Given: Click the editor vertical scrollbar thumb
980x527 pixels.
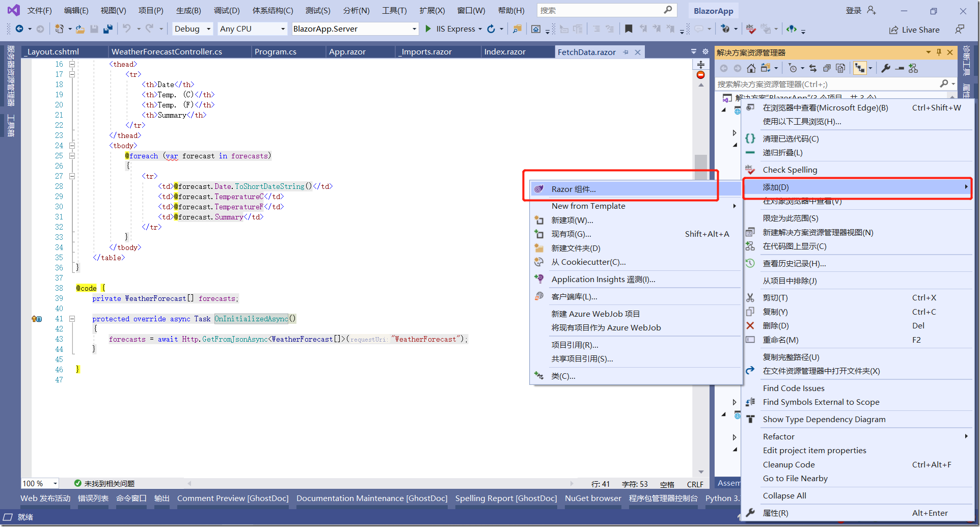Looking at the screenshot, I should tap(701, 168).
